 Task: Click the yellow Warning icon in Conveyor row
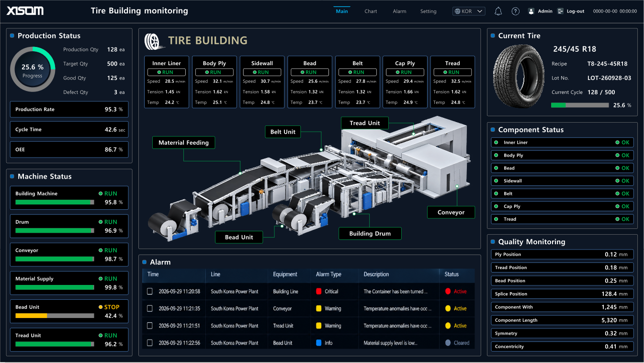[x=319, y=308]
